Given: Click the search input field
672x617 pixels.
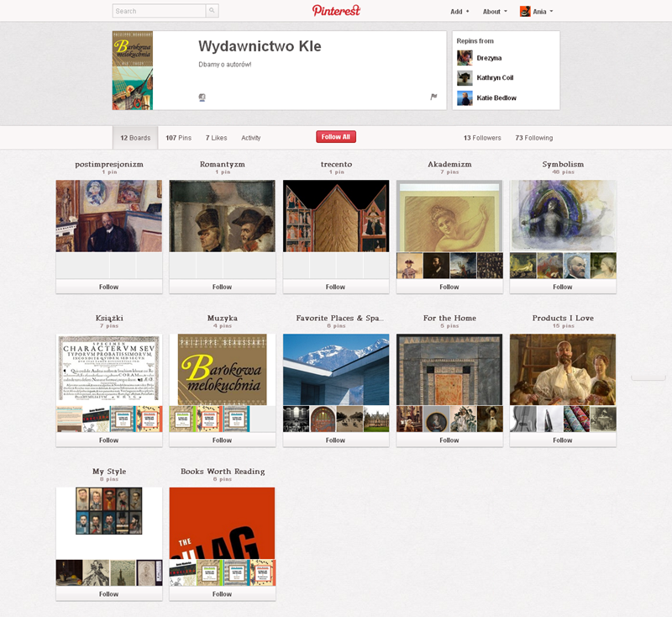Looking at the screenshot, I should pyautogui.click(x=159, y=11).
